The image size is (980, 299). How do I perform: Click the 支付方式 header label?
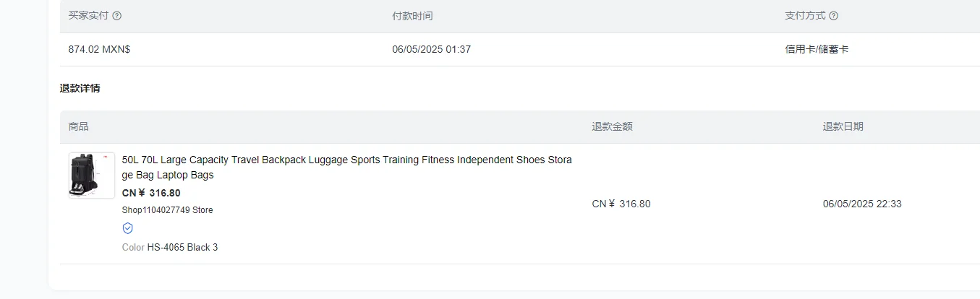(805, 16)
